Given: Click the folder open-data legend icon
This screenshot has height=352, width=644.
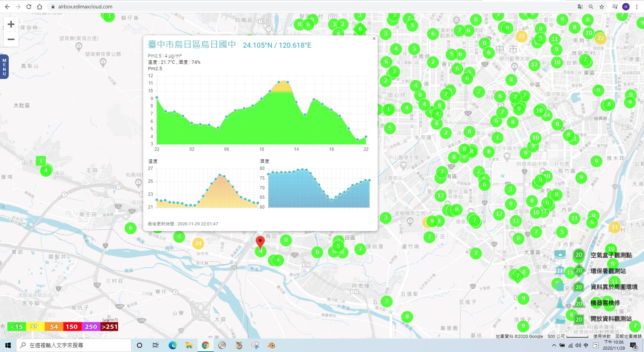Looking at the screenshot, I should pos(560,319).
